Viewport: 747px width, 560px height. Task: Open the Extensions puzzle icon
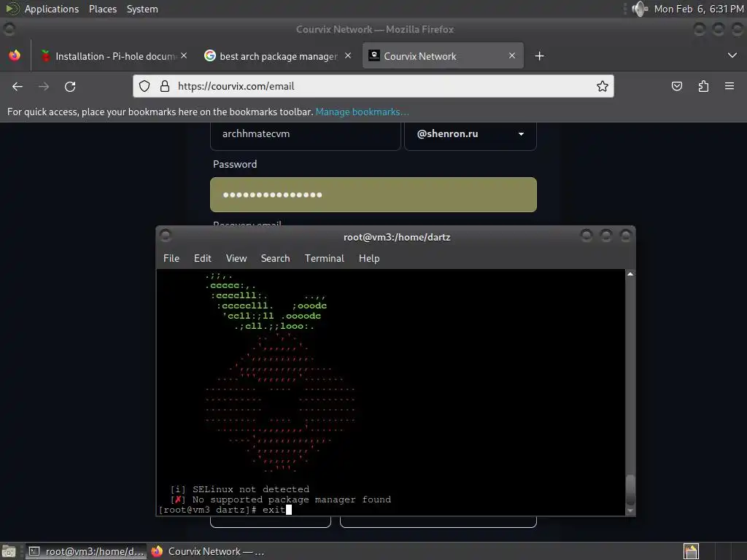point(703,86)
